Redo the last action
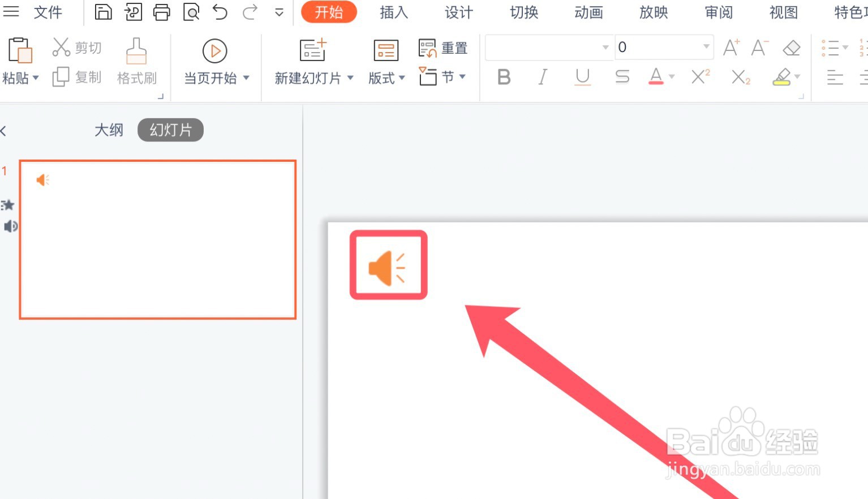 click(x=250, y=12)
